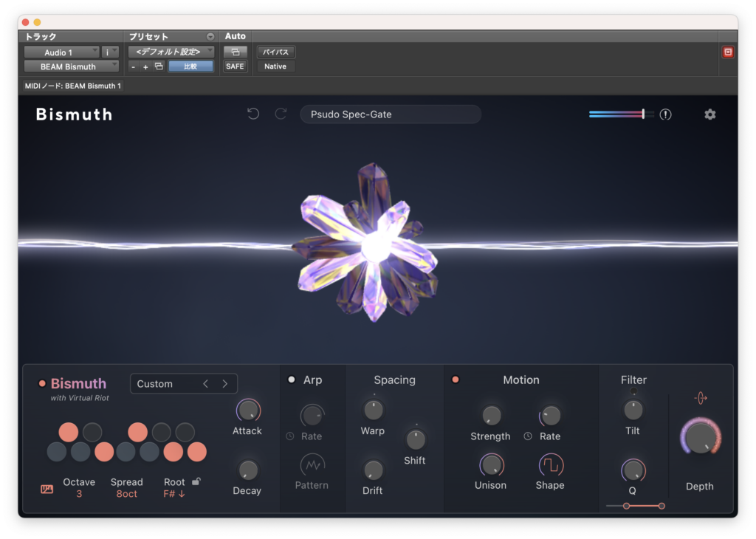Select previous preset with the minus button
The width and height of the screenshot is (756, 539).
[x=134, y=67]
